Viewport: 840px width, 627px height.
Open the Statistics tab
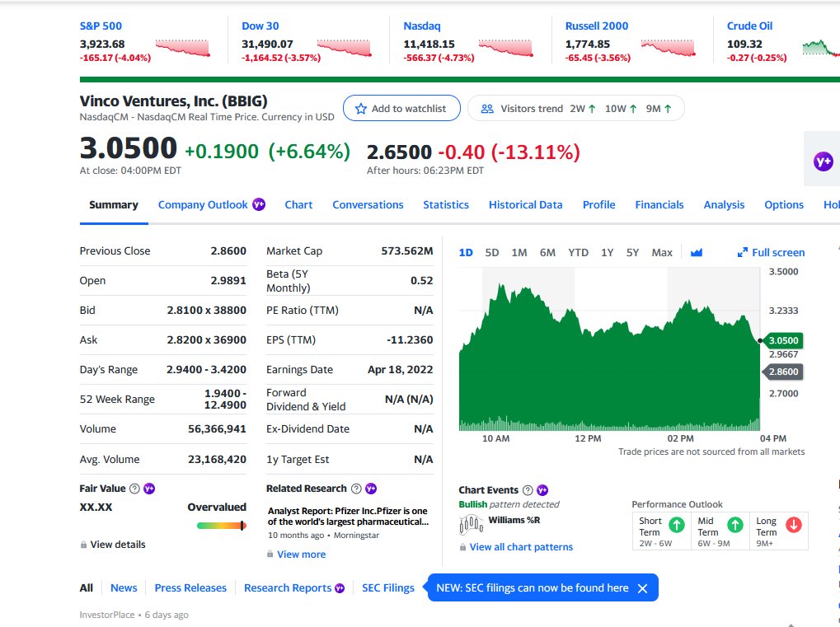446,204
